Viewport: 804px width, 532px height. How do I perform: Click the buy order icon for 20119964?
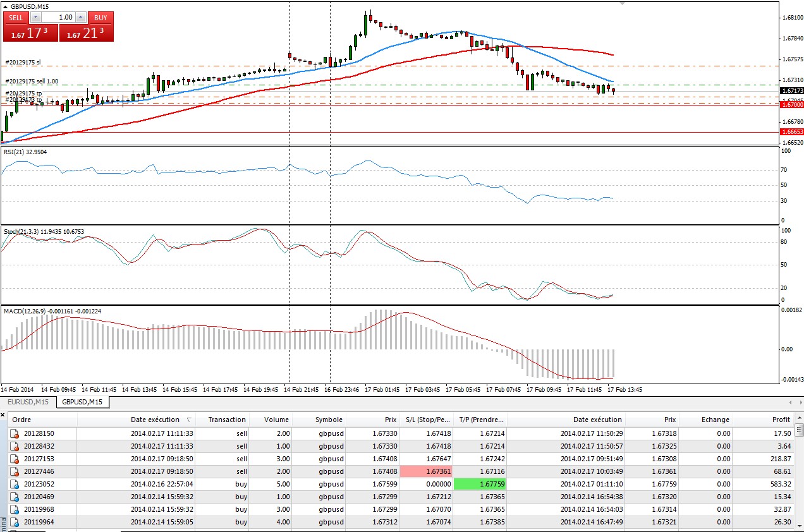click(15, 522)
